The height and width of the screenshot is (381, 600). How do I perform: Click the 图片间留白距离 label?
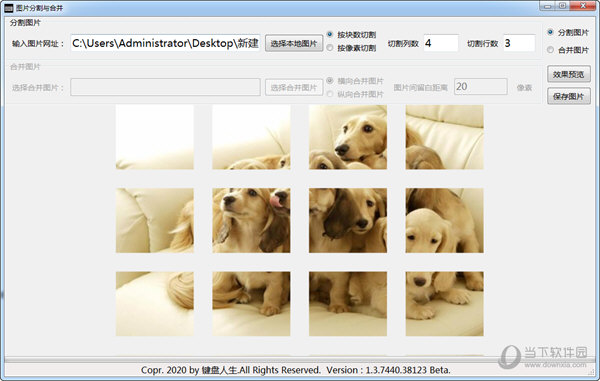pyautogui.click(x=421, y=88)
